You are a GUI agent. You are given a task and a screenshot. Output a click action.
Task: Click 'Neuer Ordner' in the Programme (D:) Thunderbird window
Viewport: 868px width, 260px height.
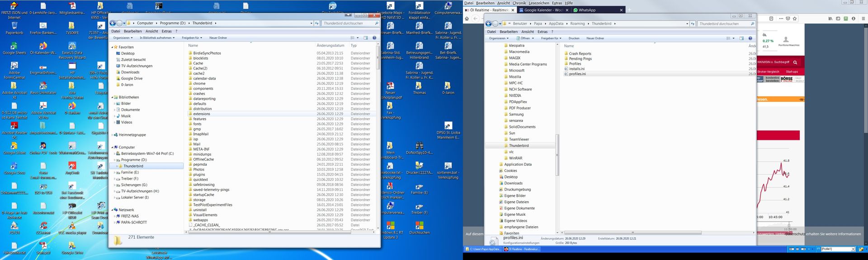(x=218, y=38)
